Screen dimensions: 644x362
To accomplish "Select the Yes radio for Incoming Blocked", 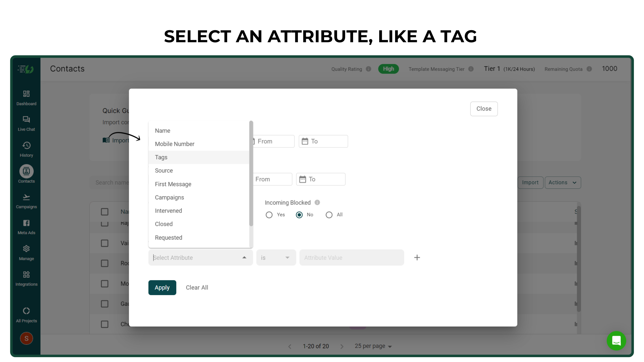I will click(269, 215).
